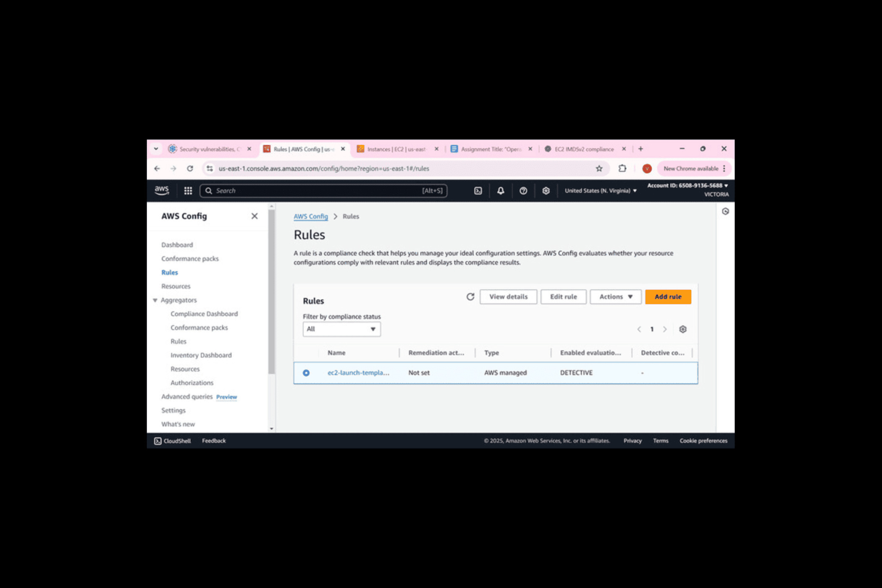Screen dimensions: 882x588
Task: Close the Instances EC2 tab
Action: [x=437, y=149]
